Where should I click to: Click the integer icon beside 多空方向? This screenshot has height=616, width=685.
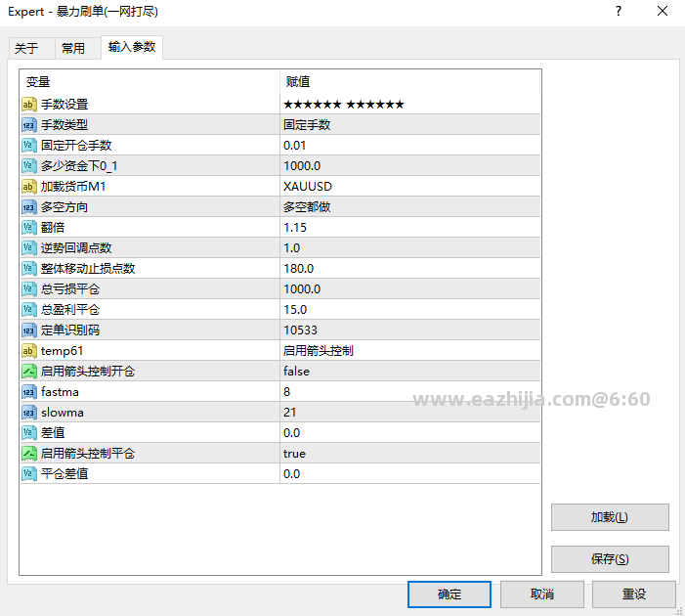click(29, 207)
